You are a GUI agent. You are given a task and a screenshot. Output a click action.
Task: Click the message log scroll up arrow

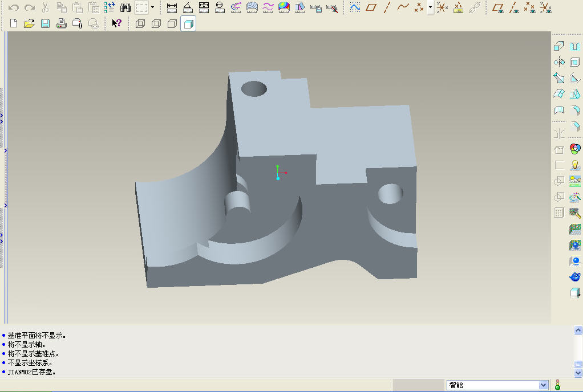pyautogui.click(x=578, y=330)
